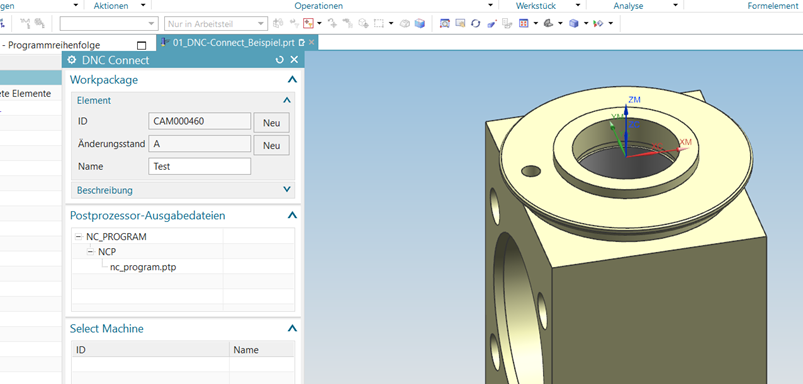Viewport: 803px width, 384px height.
Task: Click the red-green diamond view icon
Action: (x=599, y=23)
